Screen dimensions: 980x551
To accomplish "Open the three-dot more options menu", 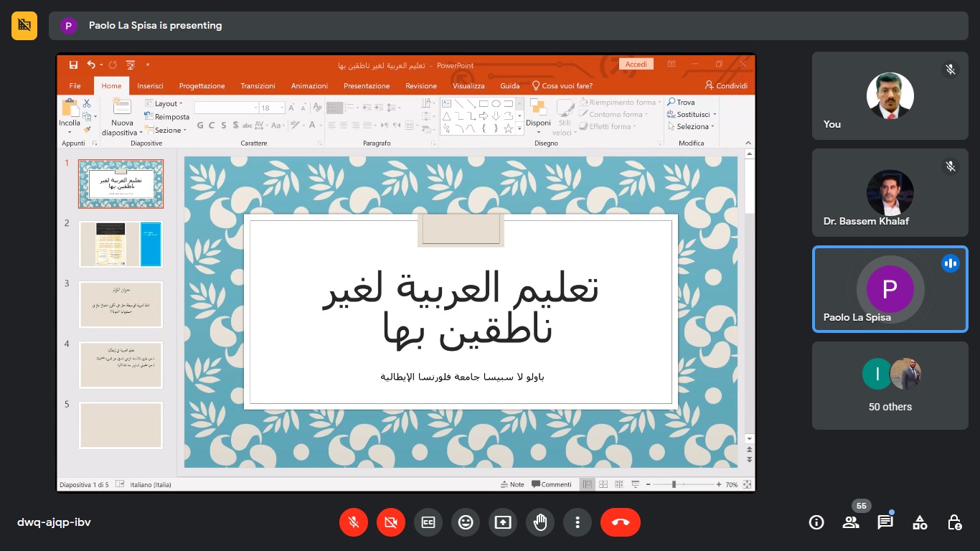I will pyautogui.click(x=578, y=523).
